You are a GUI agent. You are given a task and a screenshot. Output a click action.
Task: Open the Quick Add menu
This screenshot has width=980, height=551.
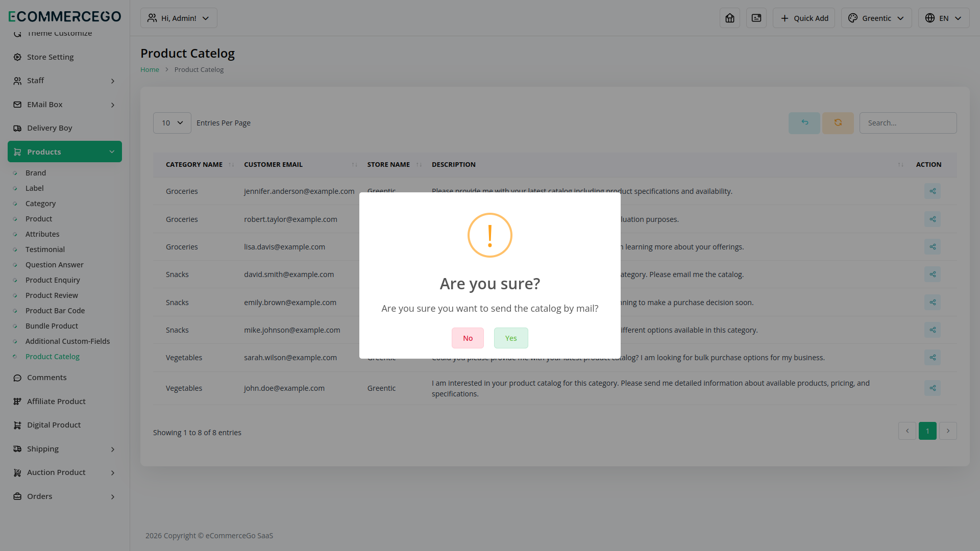coord(804,18)
